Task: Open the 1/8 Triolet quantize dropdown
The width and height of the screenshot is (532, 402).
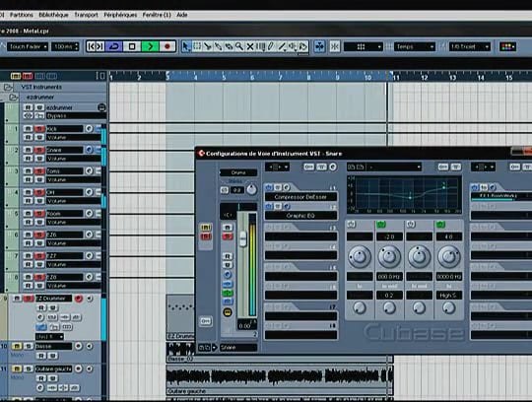Action: [x=470, y=46]
